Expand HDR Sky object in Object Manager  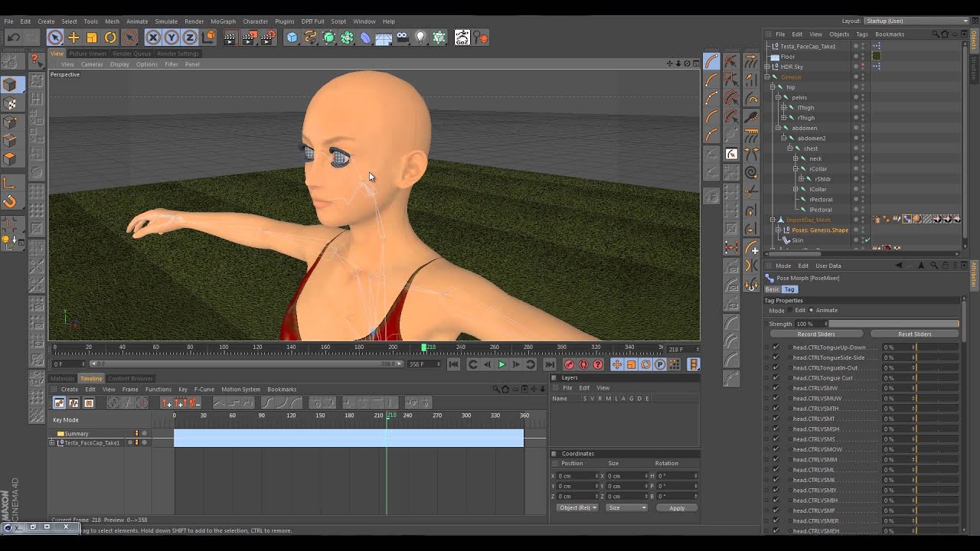pos(767,67)
